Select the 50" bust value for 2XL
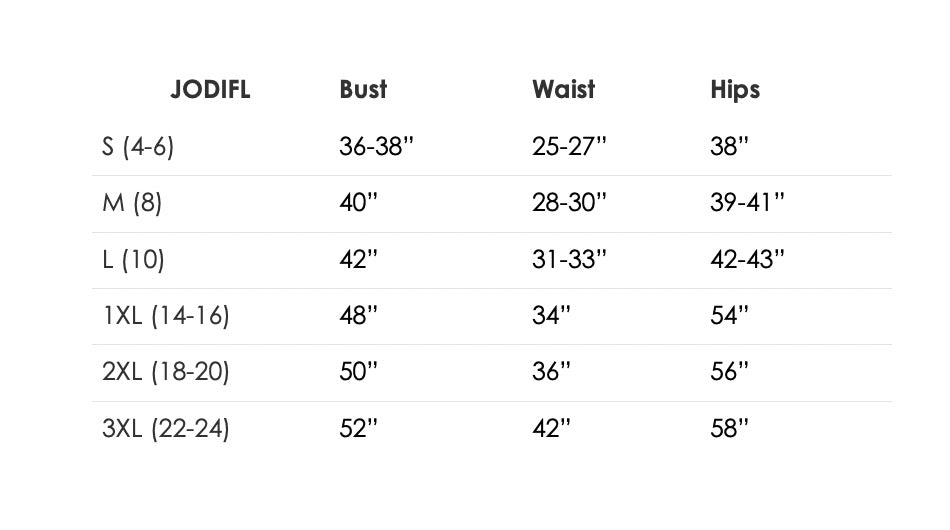Viewport: 950px width, 530px height. (358, 371)
